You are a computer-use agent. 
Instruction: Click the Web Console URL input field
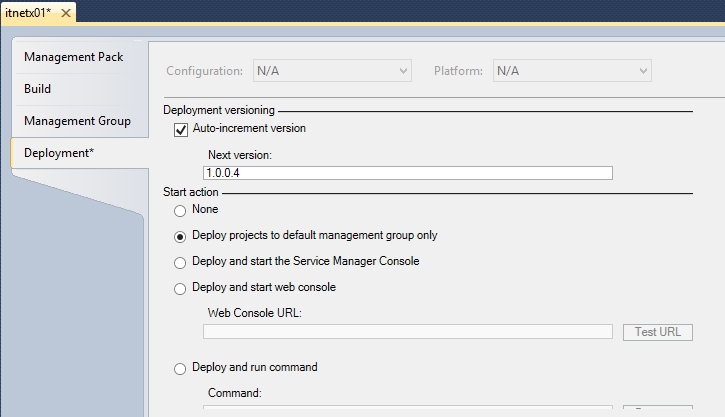(x=407, y=332)
